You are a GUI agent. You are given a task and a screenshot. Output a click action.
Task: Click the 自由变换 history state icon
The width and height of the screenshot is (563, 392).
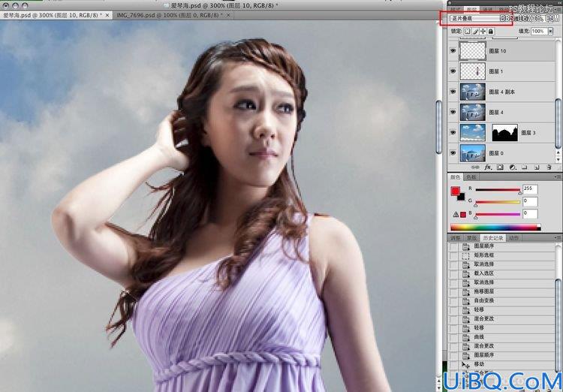(x=465, y=300)
